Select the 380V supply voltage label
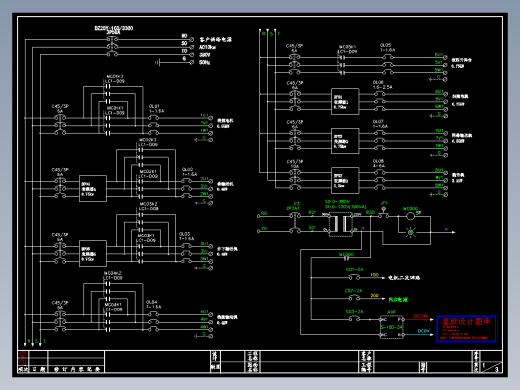This screenshot has width=520, height=390. point(204,55)
